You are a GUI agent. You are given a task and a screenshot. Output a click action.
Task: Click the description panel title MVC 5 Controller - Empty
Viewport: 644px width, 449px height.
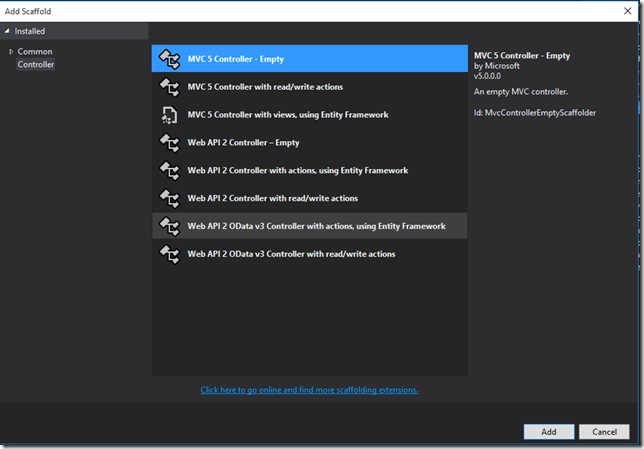click(522, 55)
